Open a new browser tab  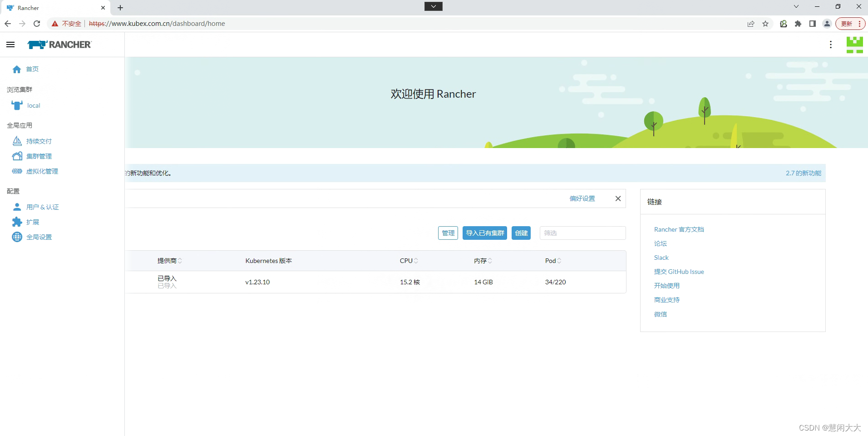(120, 8)
